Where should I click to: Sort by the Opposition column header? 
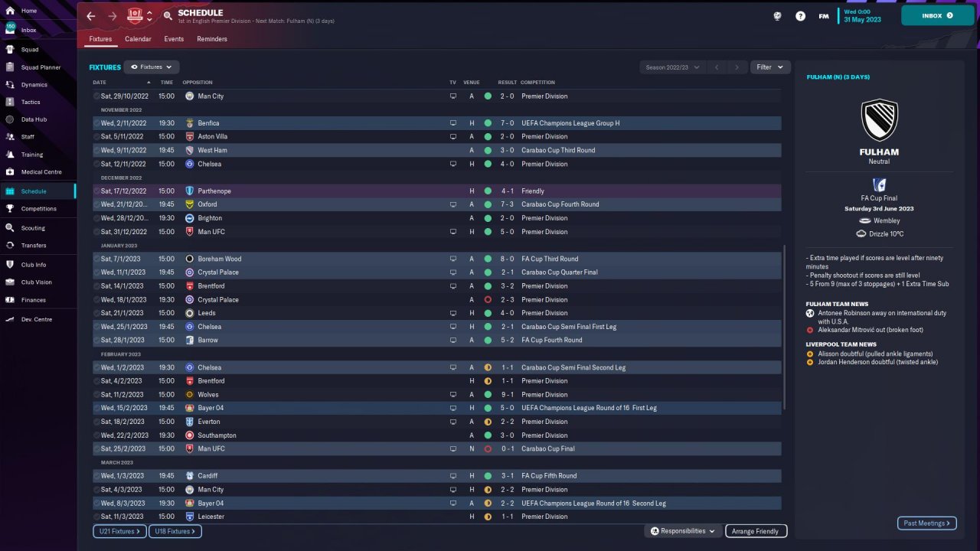pos(198,83)
